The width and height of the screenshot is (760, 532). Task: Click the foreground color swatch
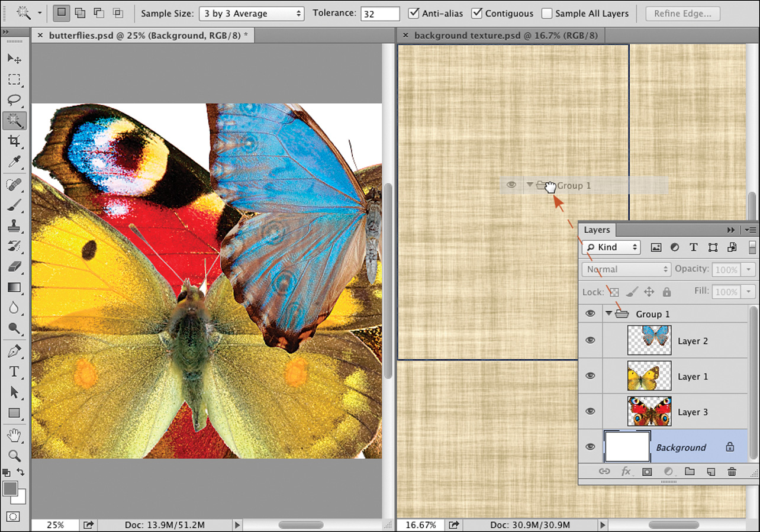pos(10,488)
